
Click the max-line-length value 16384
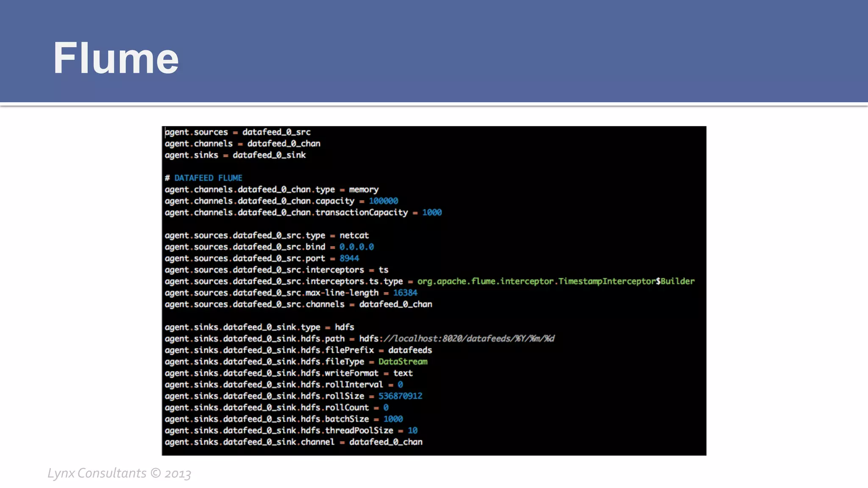tap(405, 293)
